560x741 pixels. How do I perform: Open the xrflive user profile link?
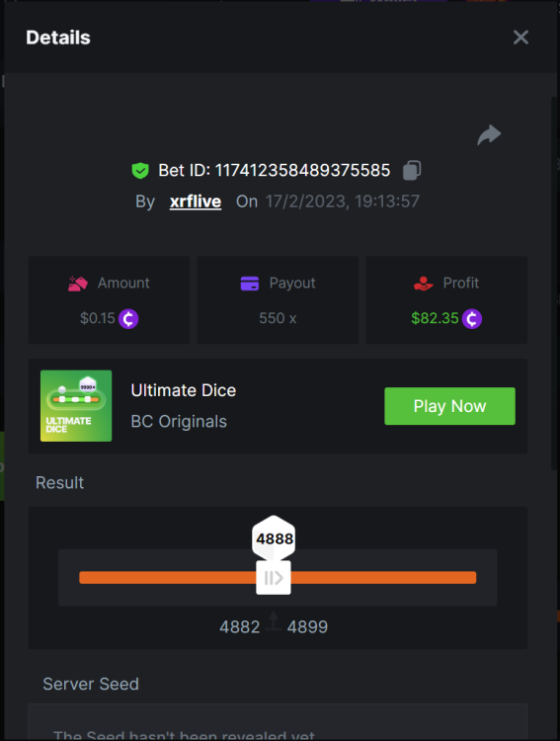196,202
